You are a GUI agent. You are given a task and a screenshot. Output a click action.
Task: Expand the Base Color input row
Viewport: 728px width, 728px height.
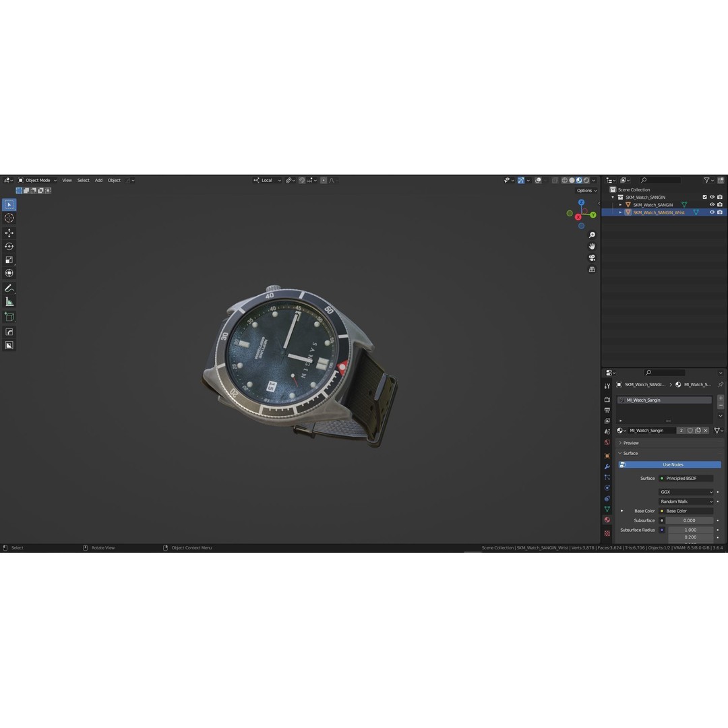click(622, 511)
